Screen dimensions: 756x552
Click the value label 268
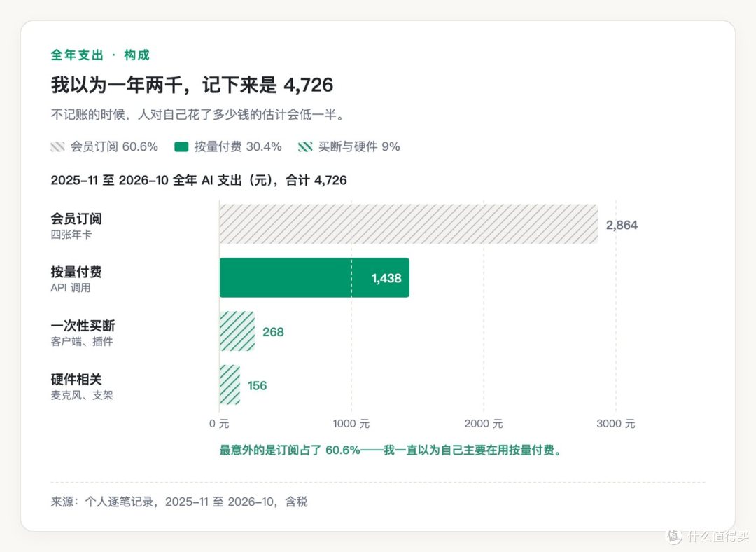tap(273, 332)
